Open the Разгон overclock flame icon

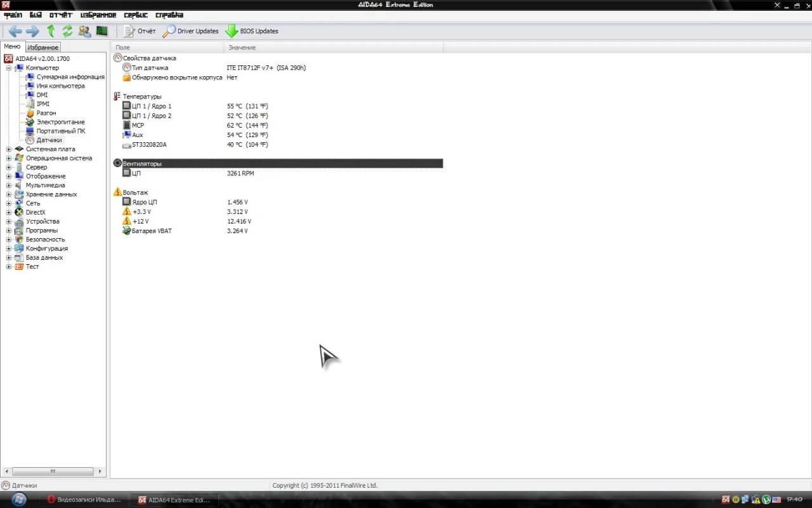coord(30,113)
